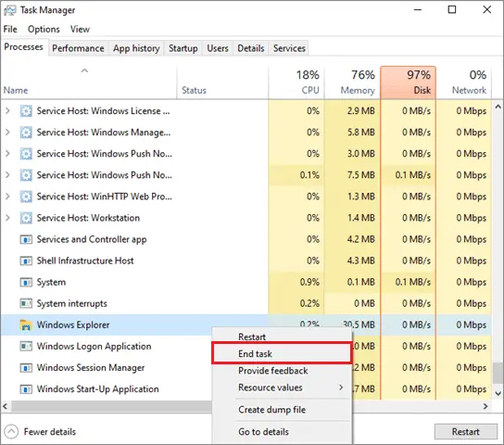The height and width of the screenshot is (445, 504).
Task: Click the sort arrow above the Name column
Action: pos(84,70)
